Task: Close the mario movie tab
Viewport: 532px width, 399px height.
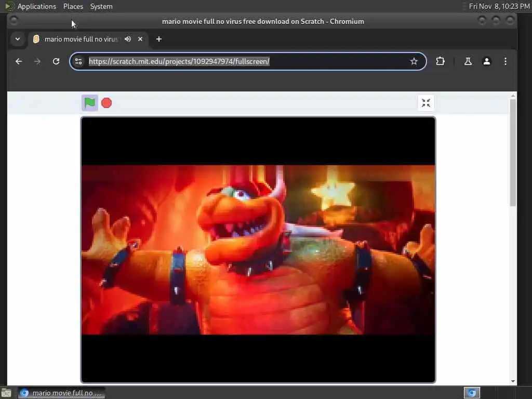Action: 140,39
